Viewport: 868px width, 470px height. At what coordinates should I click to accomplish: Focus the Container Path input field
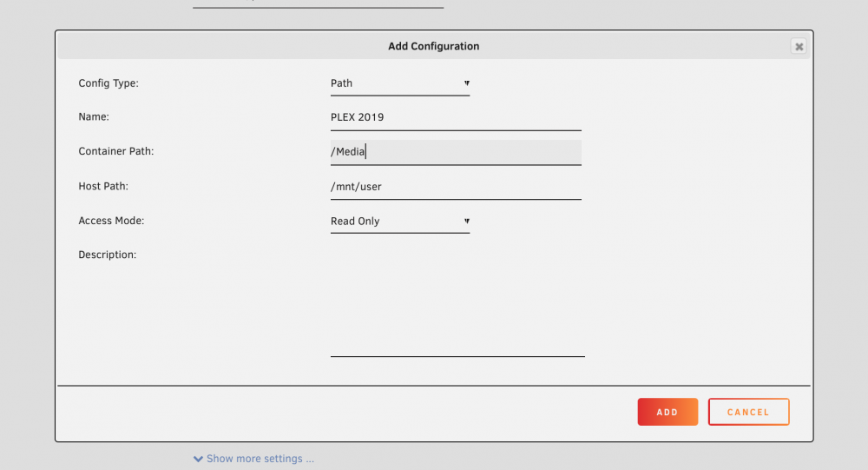click(456, 152)
